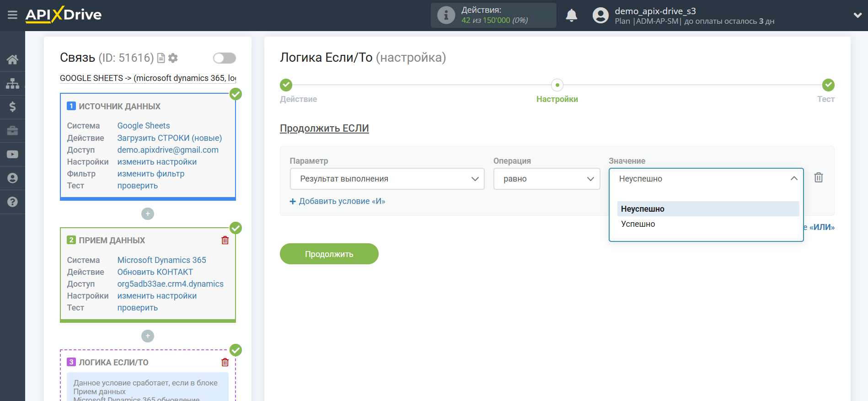Open briefcase services icon in sidebar

pos(12,131)
